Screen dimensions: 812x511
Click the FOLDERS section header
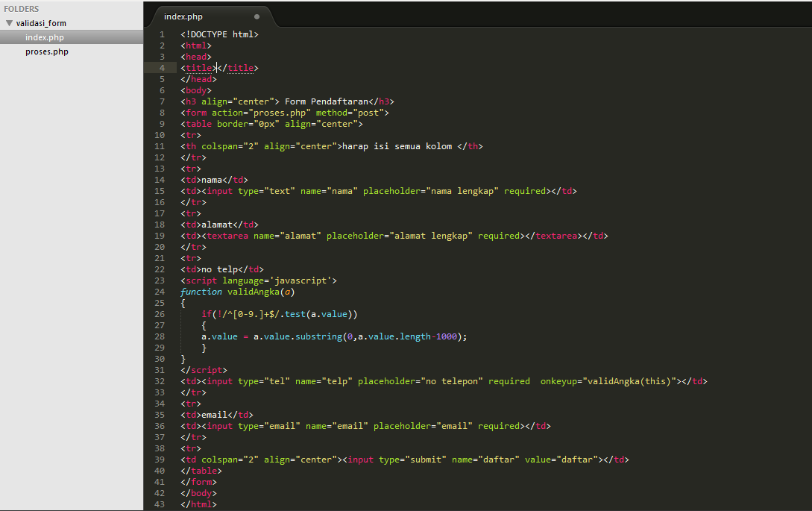(x=22, y=8)
